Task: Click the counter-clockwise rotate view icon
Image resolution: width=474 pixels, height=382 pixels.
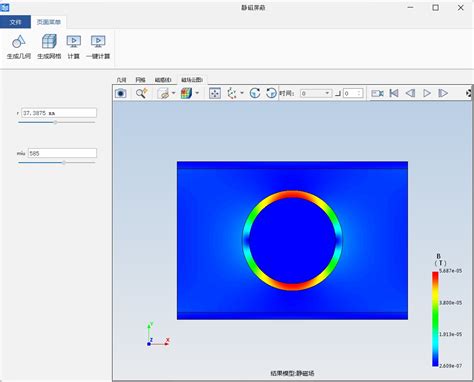Action: click(x=271, y=93)
